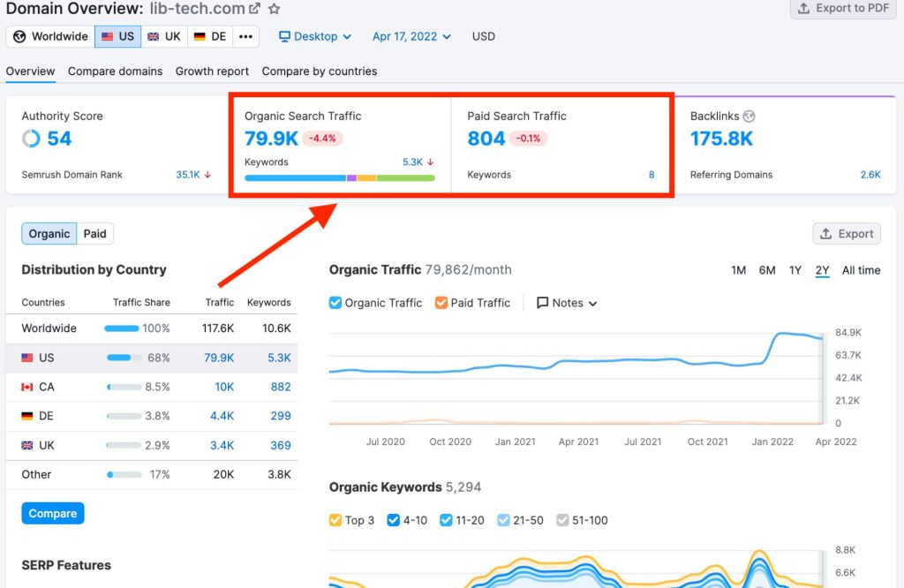Click the ellipsis to view more country options
The image size is (904, 588).
[x=245, y=36]
